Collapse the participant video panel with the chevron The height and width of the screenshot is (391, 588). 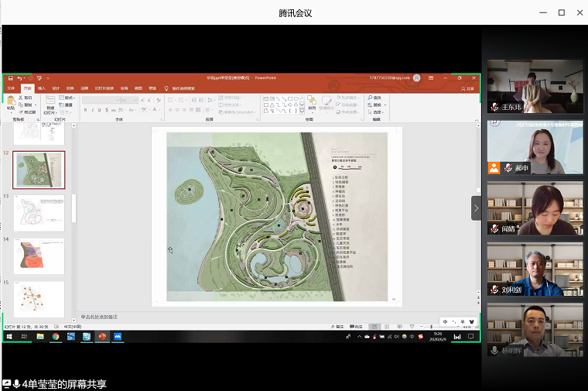tap(476, 208)
